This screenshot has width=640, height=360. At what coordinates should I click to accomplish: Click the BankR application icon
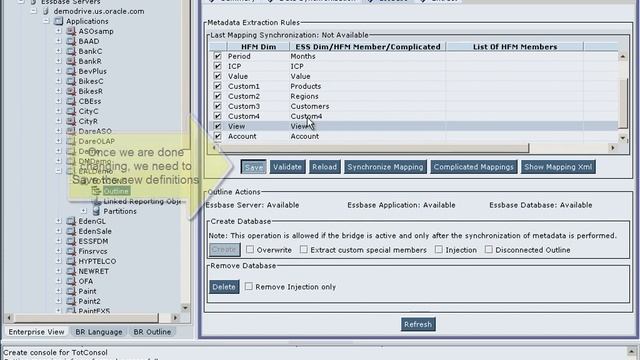click(71, 61)
